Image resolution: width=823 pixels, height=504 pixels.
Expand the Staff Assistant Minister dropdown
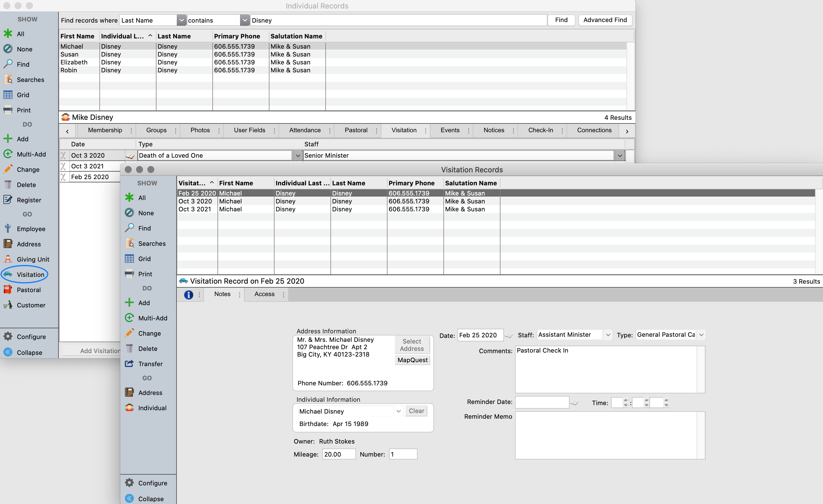pos(608,335)
